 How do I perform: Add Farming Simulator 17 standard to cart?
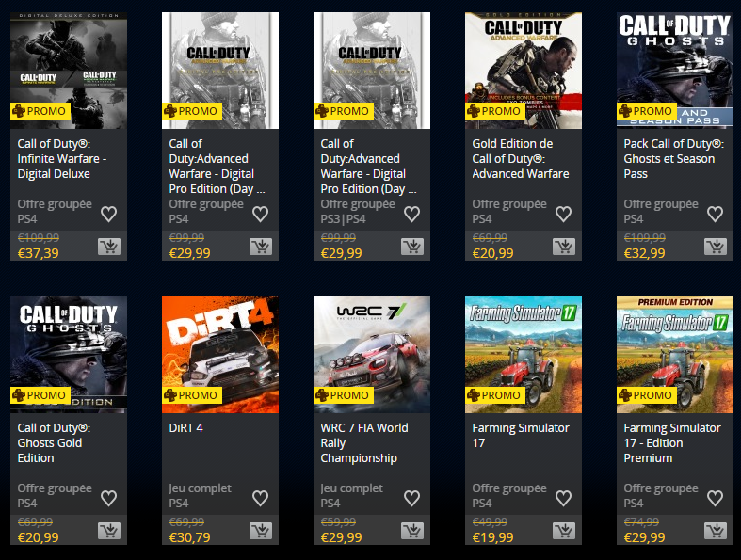[564, 531]
